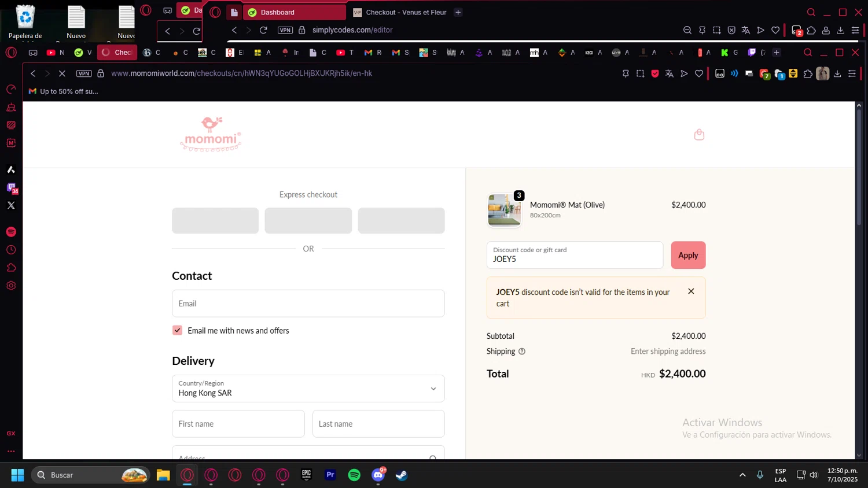868x488 pixels.
Task: Open Premiere Pro from the taskbar
Action: 330,475
